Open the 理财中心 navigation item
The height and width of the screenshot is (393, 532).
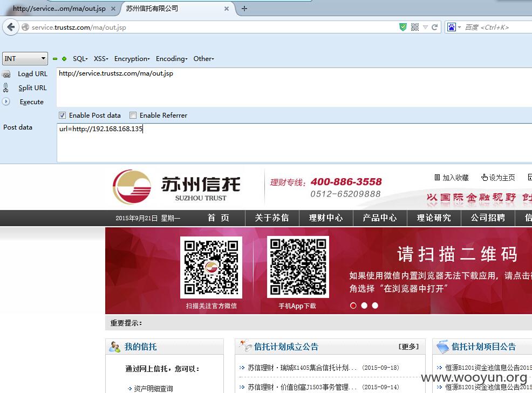[x=326, y=218]
